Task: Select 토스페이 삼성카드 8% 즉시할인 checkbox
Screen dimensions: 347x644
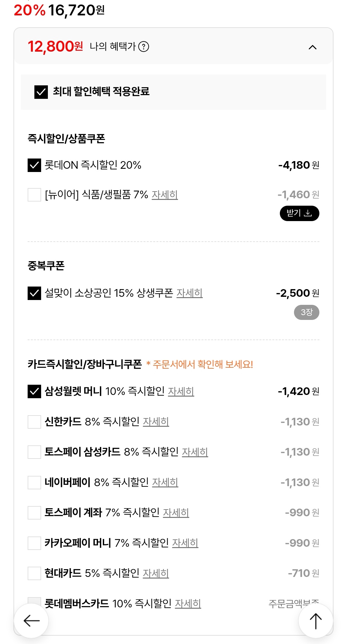Action: tap(34, 452)
